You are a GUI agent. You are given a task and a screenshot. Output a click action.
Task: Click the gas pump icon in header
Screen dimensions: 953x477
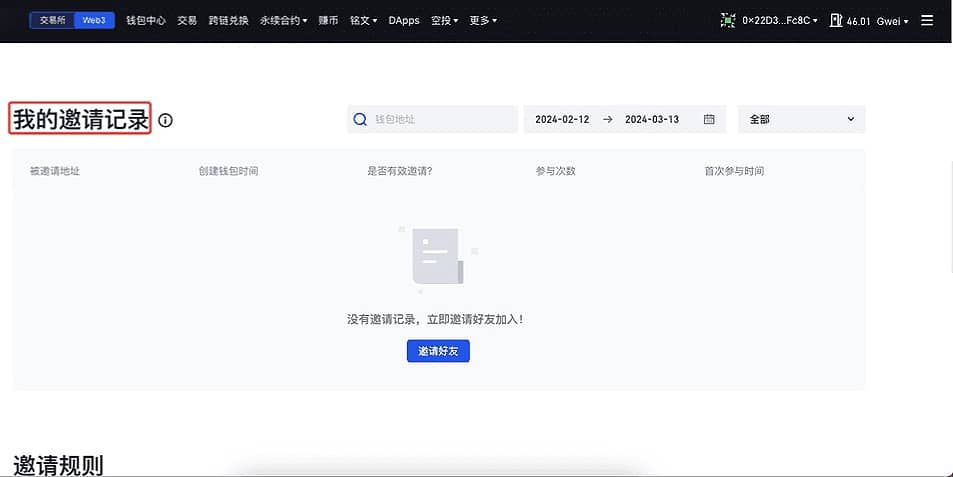[x=836, y=20]
